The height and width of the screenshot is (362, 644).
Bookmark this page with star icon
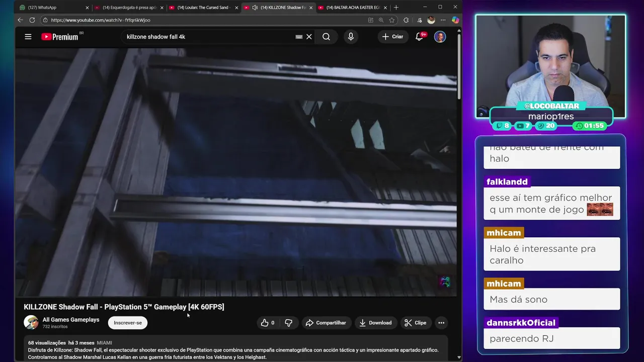392,20
